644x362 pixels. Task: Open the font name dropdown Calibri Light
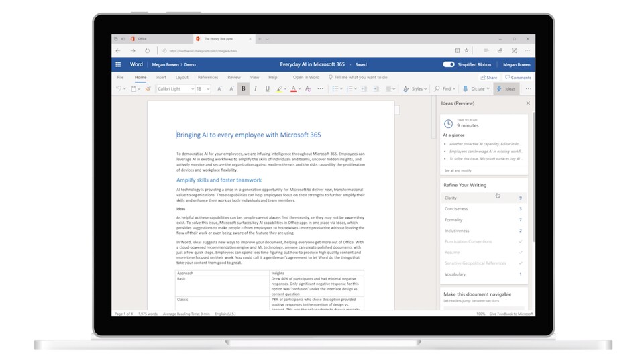(x=175, y=88)
